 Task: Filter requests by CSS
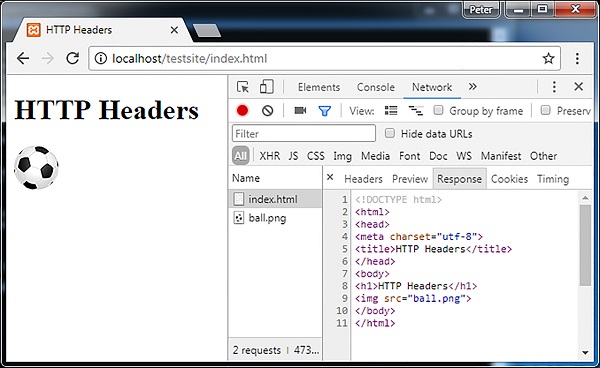[x=316, y=156]
